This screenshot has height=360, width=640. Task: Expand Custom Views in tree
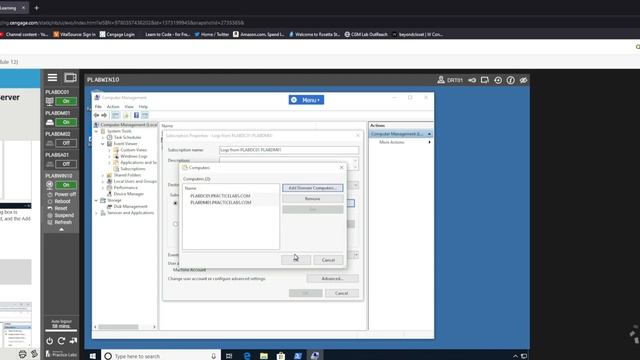(x=109, y=150)
